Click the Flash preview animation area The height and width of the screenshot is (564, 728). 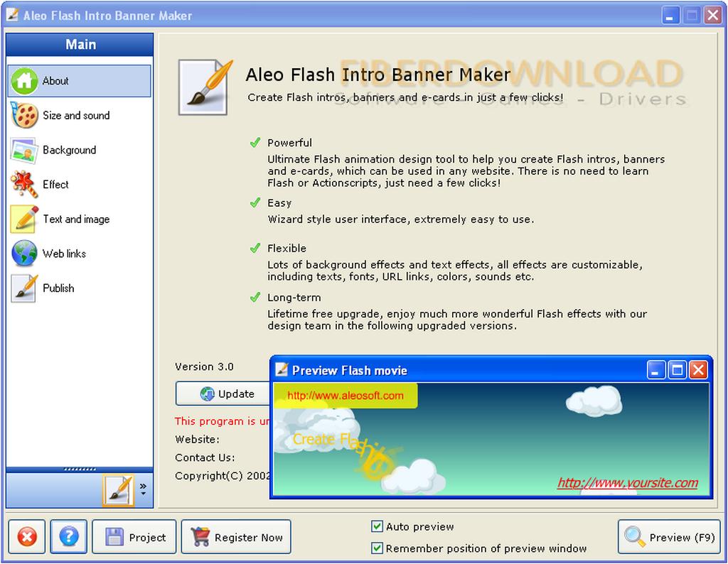click(491, 439)
